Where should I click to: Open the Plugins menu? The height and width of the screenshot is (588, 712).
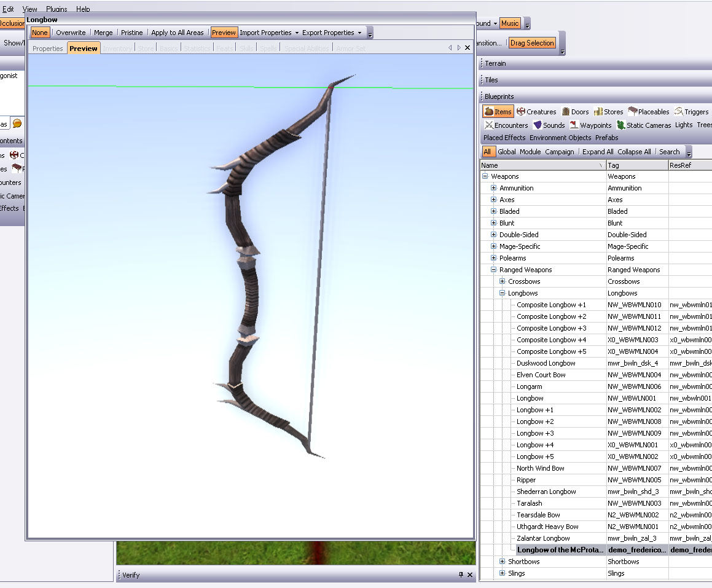[57, 9]
